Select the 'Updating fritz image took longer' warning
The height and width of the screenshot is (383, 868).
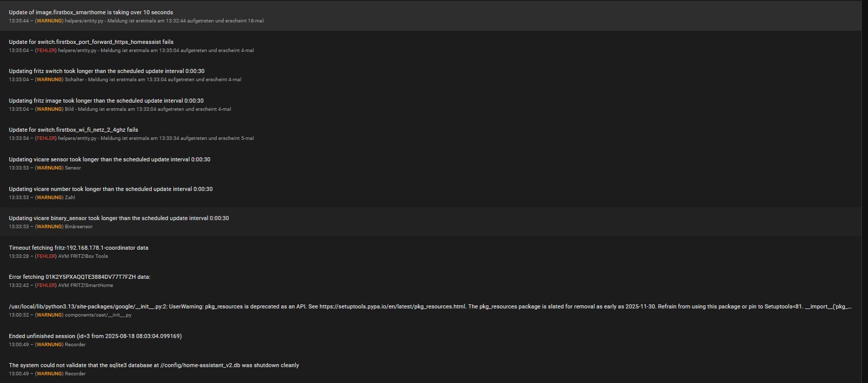pyautogui.click(x=431, y=105)
